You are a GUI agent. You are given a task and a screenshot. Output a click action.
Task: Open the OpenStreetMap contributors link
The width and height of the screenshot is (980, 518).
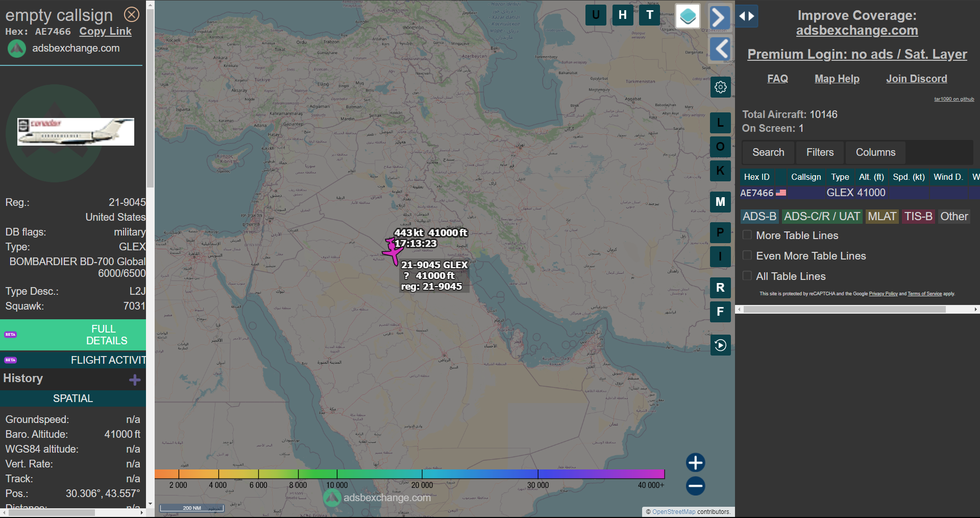[674, 511]
